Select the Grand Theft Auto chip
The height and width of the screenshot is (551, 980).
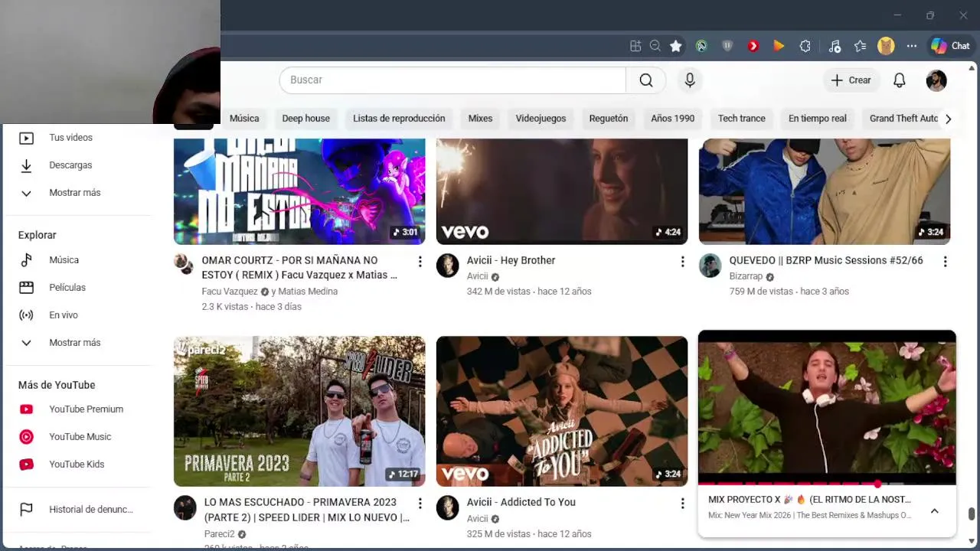click(x=902, y=119)
